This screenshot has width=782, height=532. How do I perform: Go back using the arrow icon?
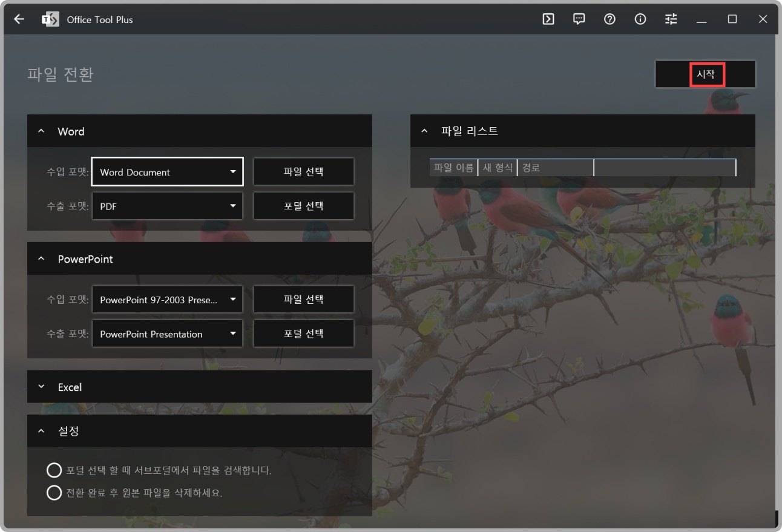19,19
